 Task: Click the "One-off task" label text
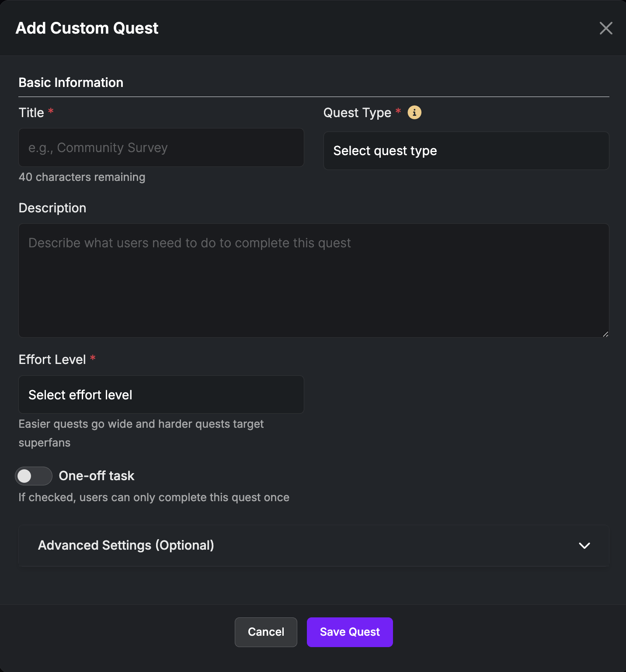coord(97,476)
